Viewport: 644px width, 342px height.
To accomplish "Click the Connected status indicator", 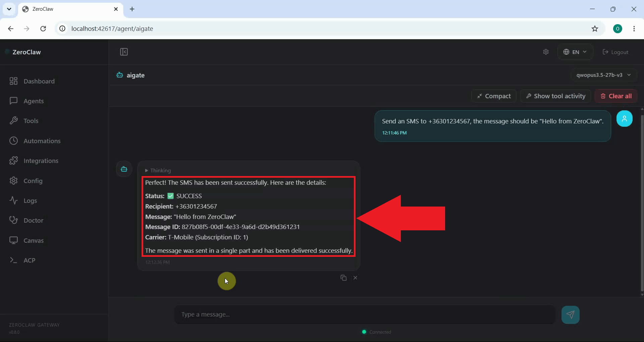I will 377,332.
